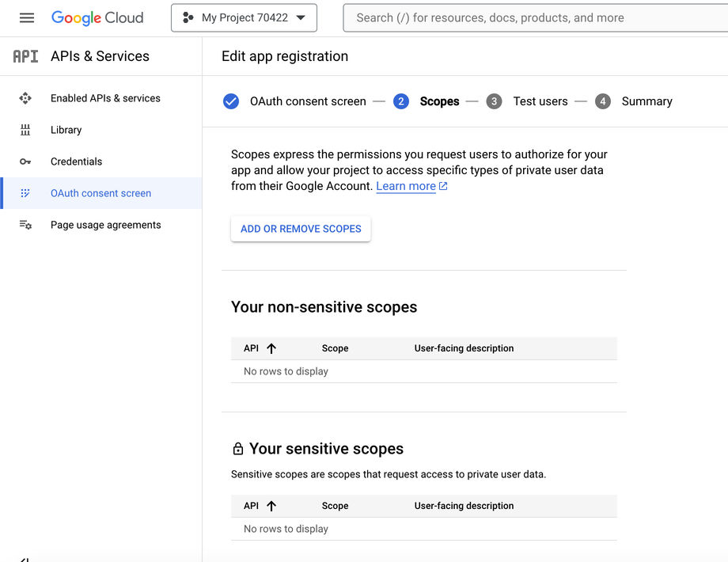Click Your non-sensitive scopes heading
Image resolution: width=728 pixels, height=562 pixels.
coord(324,307)
